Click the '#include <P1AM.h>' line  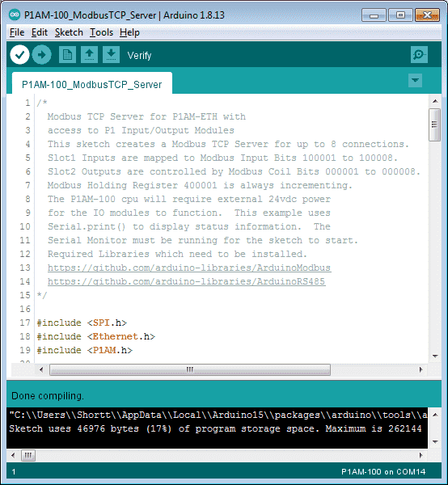click(84, 350)
